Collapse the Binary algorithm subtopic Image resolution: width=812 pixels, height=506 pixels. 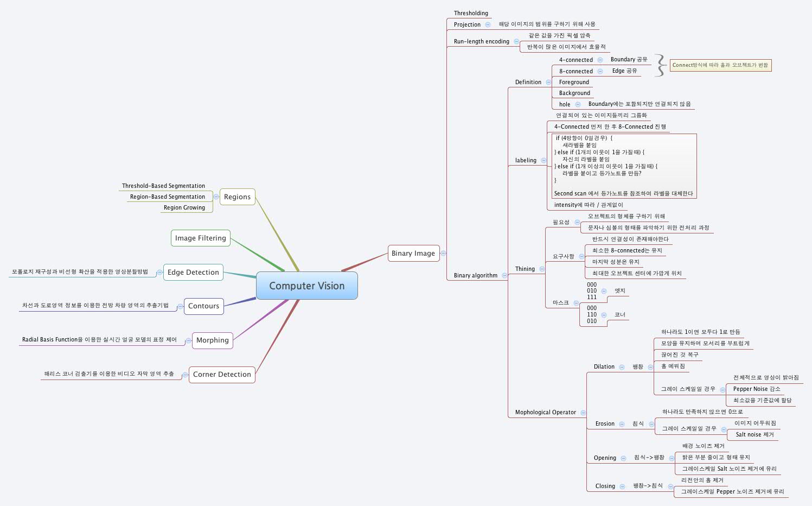[x=504, y=275]
